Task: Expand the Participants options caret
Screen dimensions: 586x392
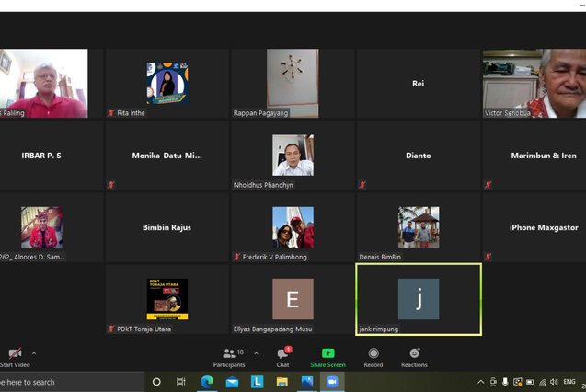Action: (x=256, y=353)
